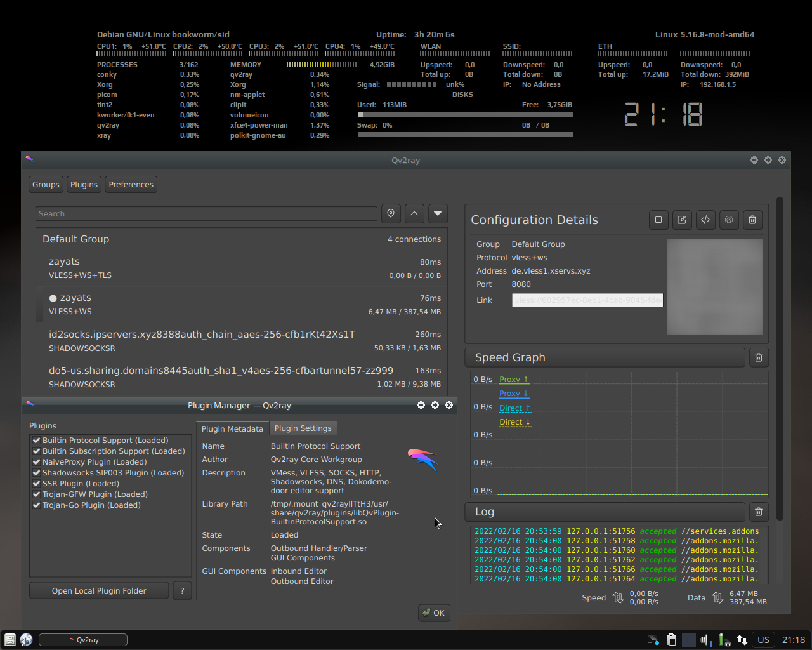Click the Direct ↑ legend in Speed Graph
This screenshot has width=812, height=650.
[x=514, y=408]
